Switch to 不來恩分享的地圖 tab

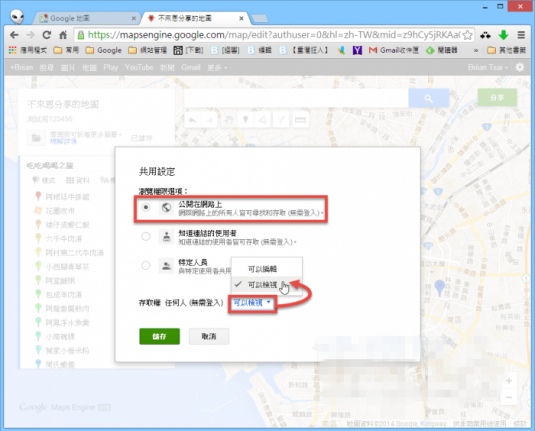pyautogui.click(x=196, y=18)
